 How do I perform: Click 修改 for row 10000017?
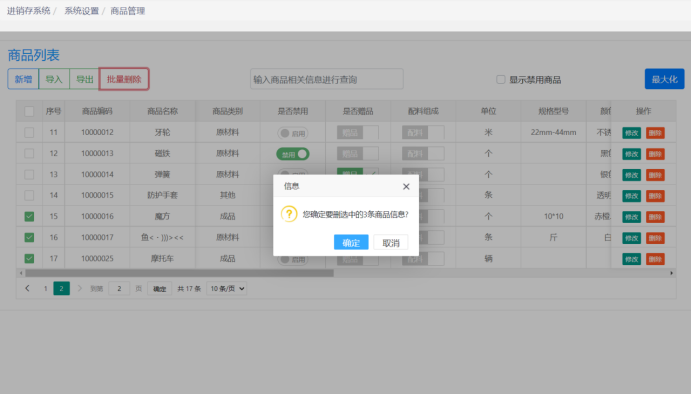coord(632,238)
